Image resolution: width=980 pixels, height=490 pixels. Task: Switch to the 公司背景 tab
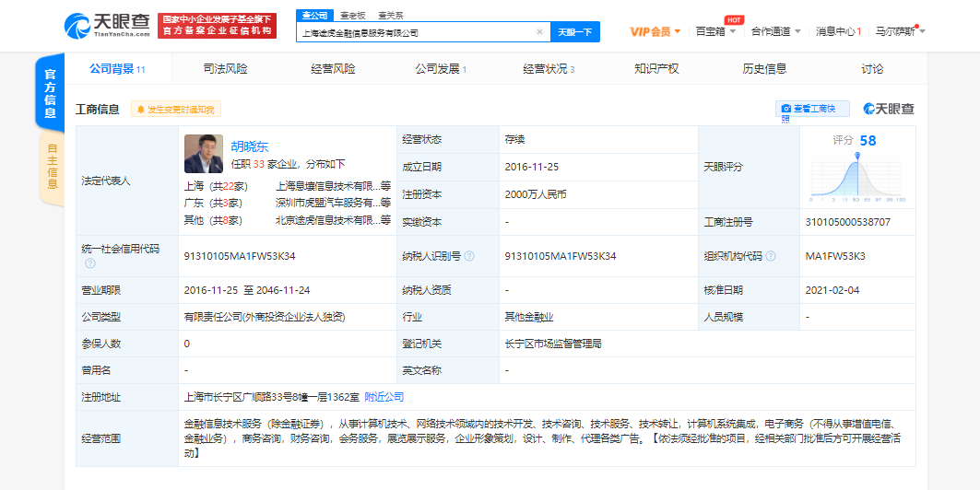pyautogui.click(x=117, y=69)
